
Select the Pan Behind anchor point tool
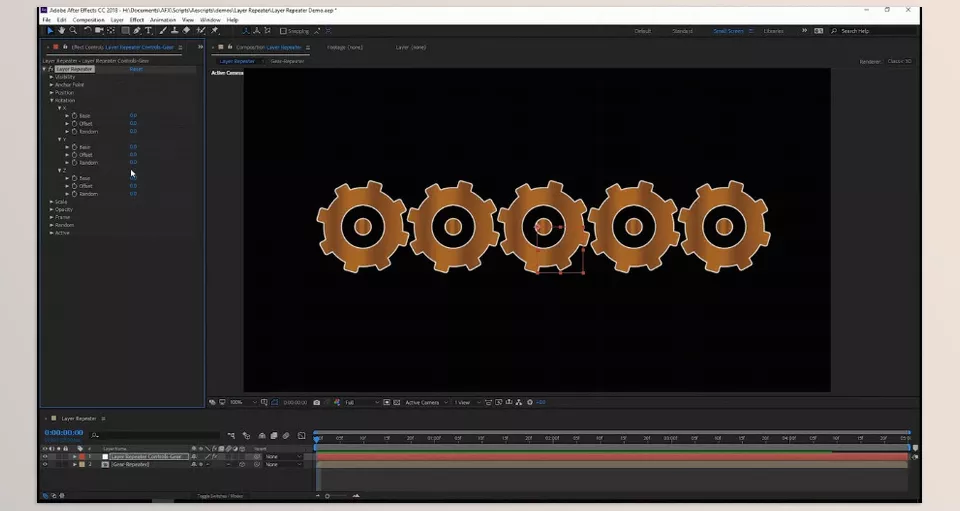(x=111, y=31)
